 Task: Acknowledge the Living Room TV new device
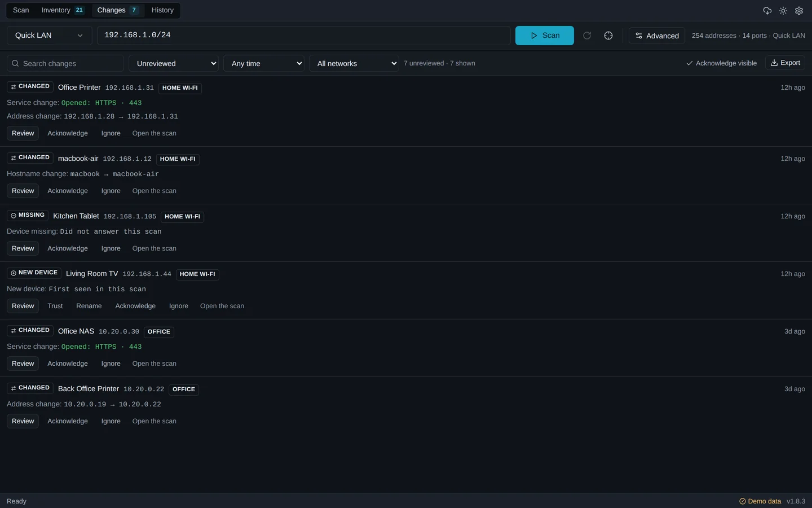pos(135,306)
